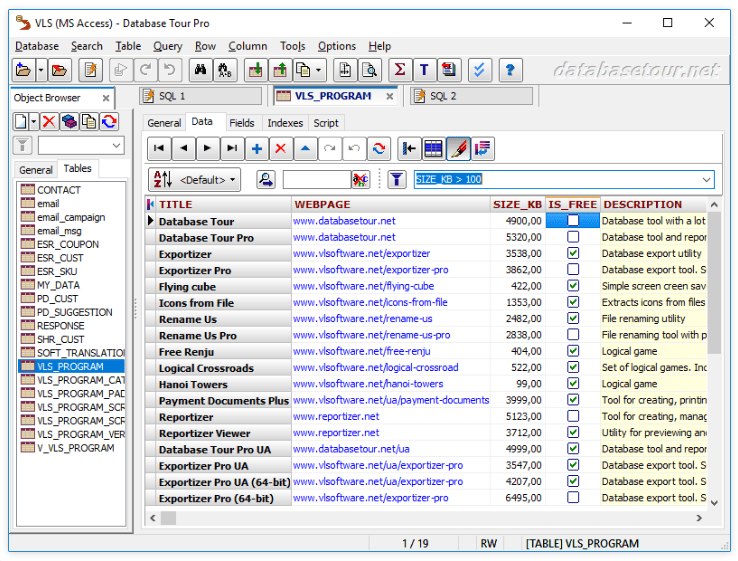Toggle IS_FREE for Hanoi Towers

click(573, 384)
